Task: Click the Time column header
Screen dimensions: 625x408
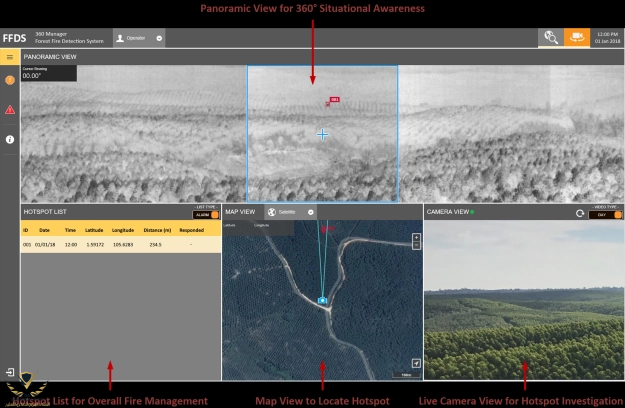Action: (x=70, y=230)
